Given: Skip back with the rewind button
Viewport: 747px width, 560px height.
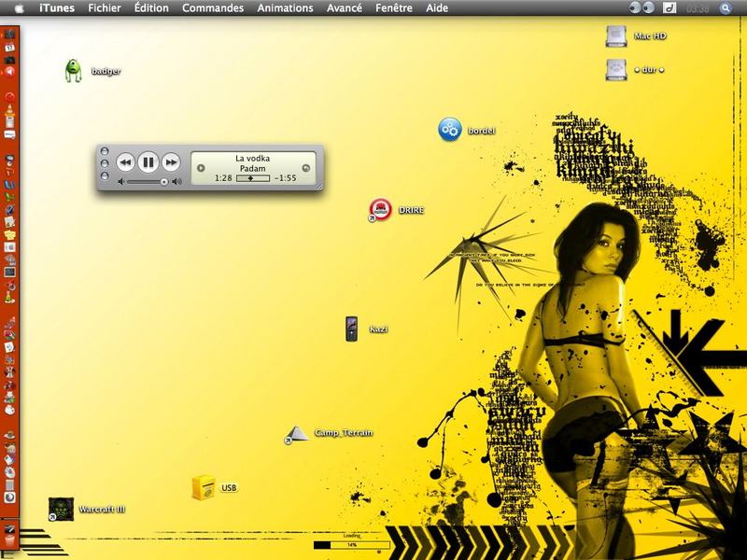Looking at the screenshot, I should tap(125, 162).
